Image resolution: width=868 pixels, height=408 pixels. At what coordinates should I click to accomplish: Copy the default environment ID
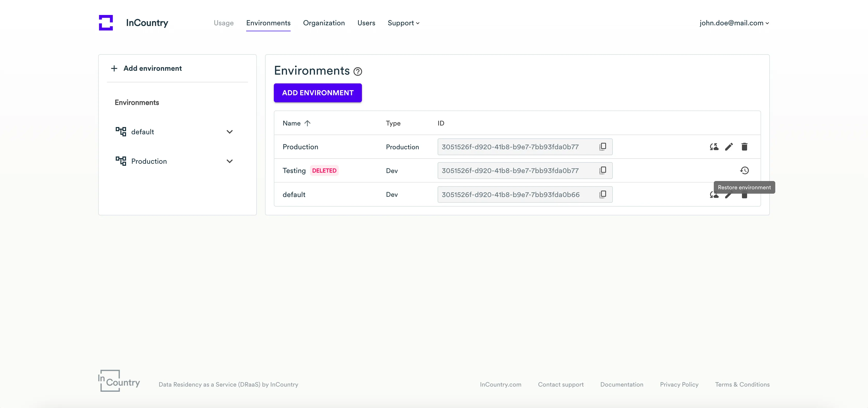pos(602,194)
